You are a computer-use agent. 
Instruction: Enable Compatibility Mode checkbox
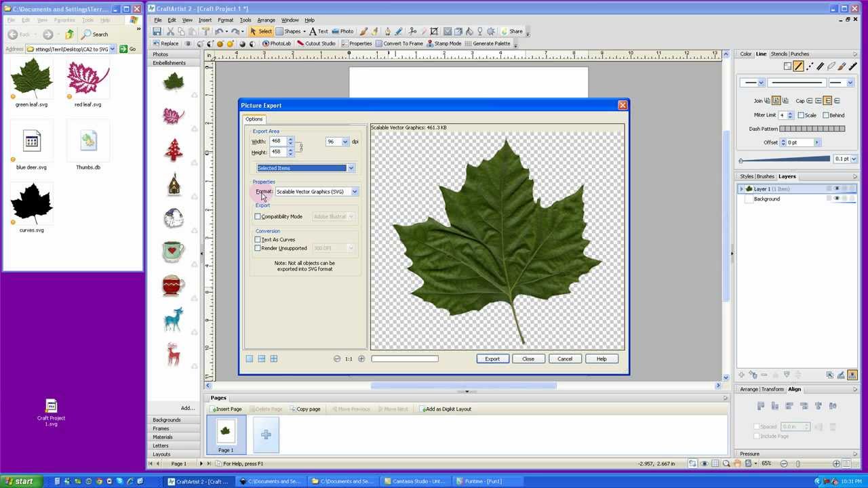[258, 217]
